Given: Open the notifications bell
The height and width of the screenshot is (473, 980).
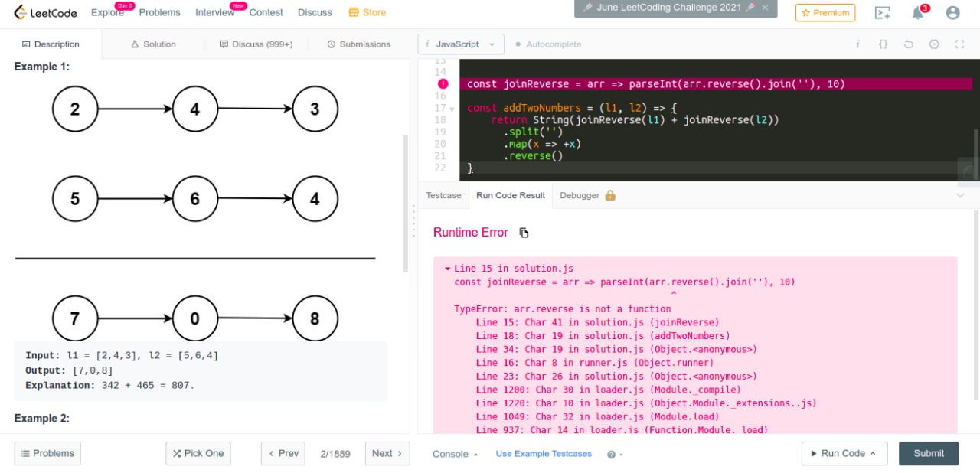Looking at the screenshot, I should (x=918, y=13).
